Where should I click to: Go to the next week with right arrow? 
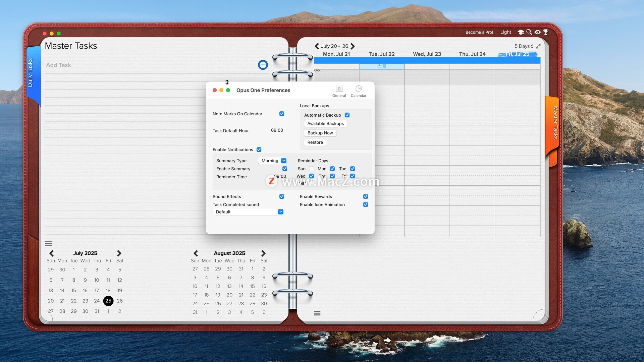pos(353,46)
